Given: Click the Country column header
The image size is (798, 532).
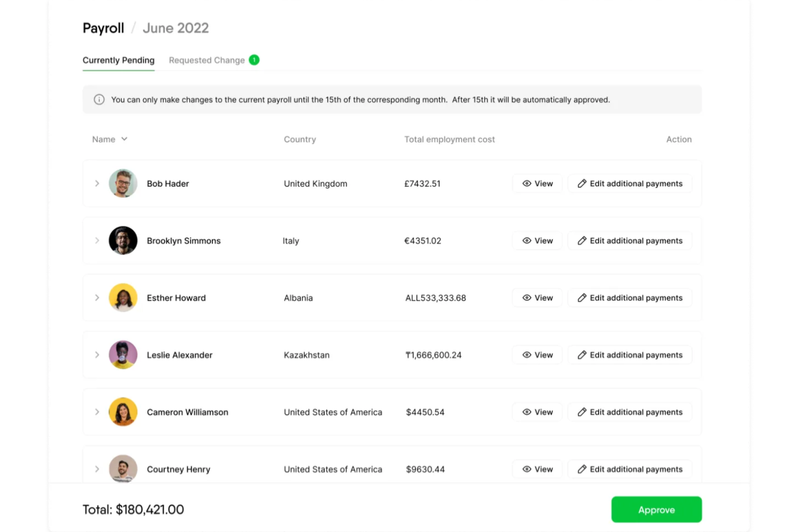Looking at the screenshot, I should coord(300,139).
